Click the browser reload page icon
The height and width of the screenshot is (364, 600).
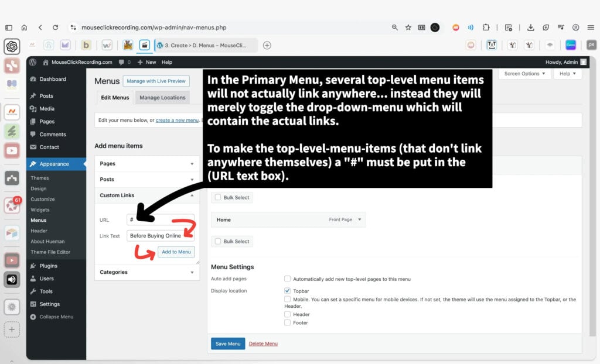click(x=55, y=28)
